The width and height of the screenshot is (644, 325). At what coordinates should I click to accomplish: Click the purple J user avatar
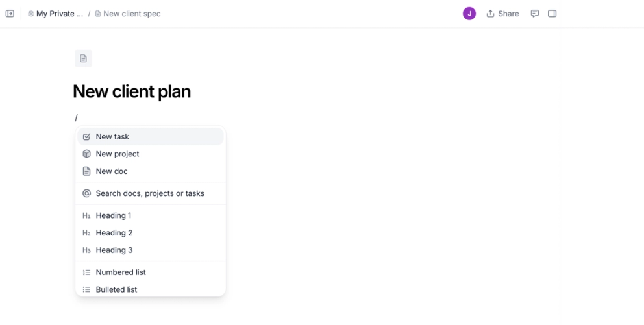pos(469,14)
